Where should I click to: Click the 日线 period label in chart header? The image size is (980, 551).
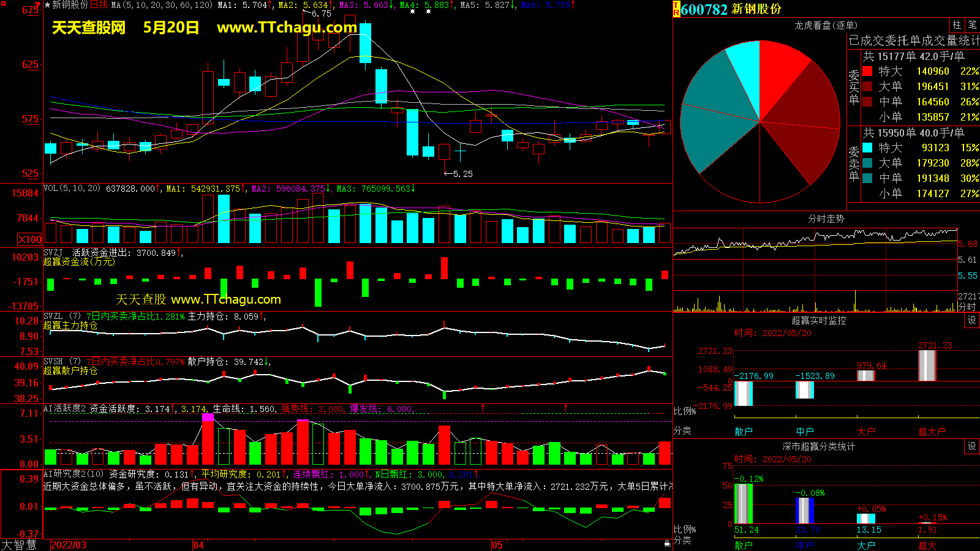coord(99,5)
